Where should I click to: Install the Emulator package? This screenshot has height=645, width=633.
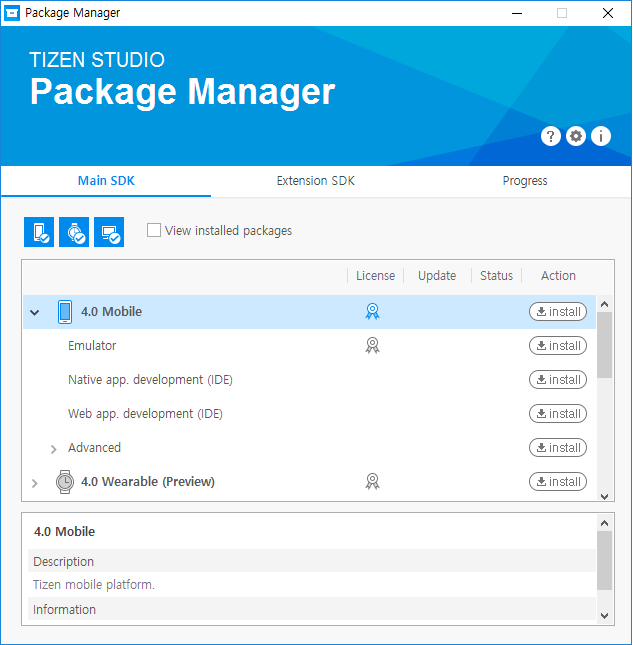pyautogui.click(x=558, y=345)
